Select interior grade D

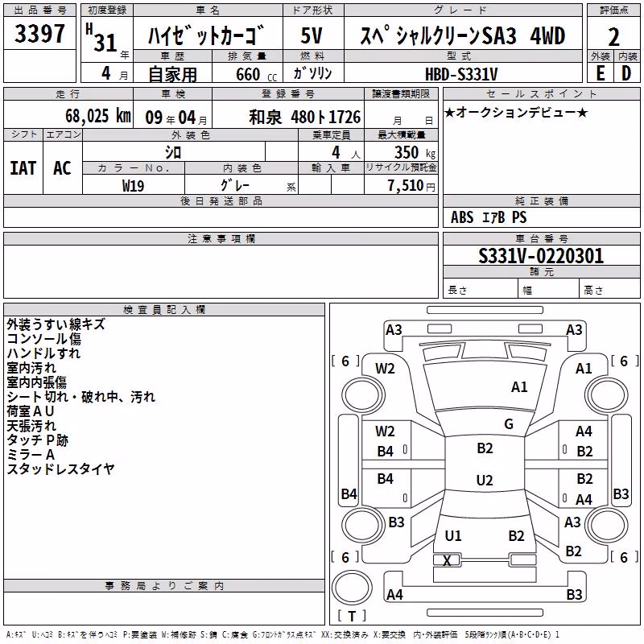(x=626, y=73)
